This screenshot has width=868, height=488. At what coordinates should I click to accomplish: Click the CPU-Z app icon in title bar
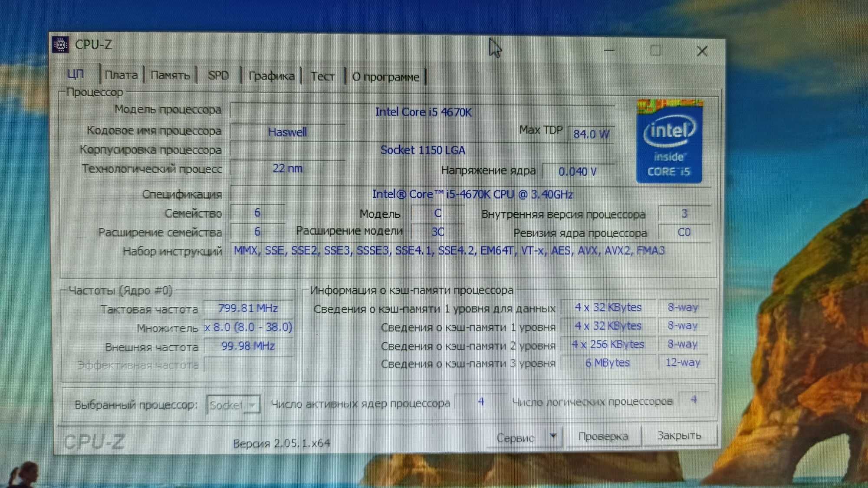coord(60,44)
